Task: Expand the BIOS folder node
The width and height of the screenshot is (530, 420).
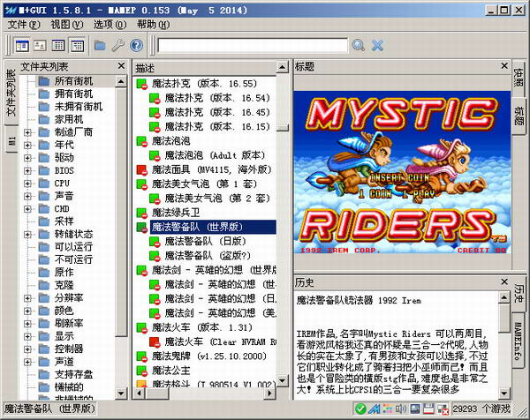Action: tap(27, 170)
